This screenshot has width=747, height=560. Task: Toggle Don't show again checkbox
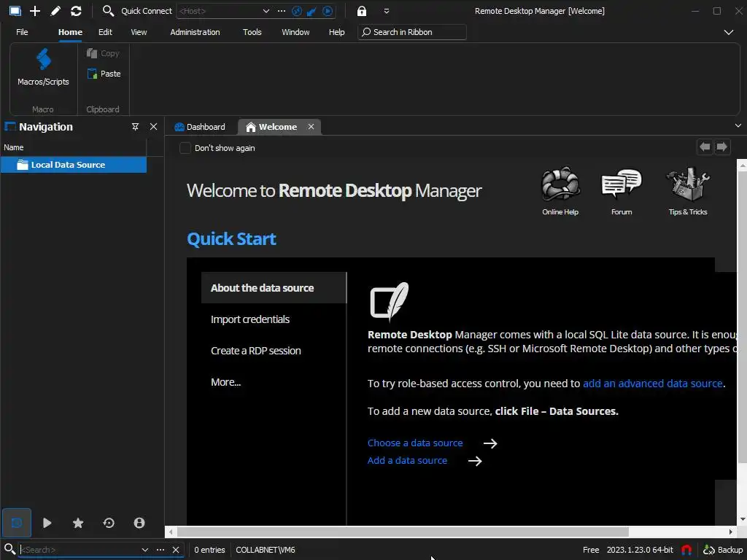pos(185,148)
